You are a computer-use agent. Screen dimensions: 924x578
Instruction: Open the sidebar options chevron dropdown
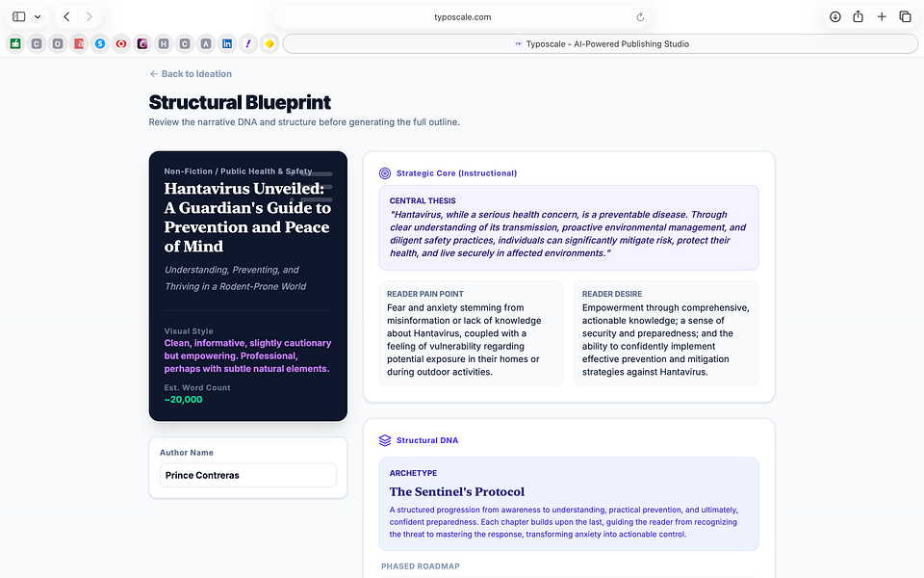(x=38, y=16)
